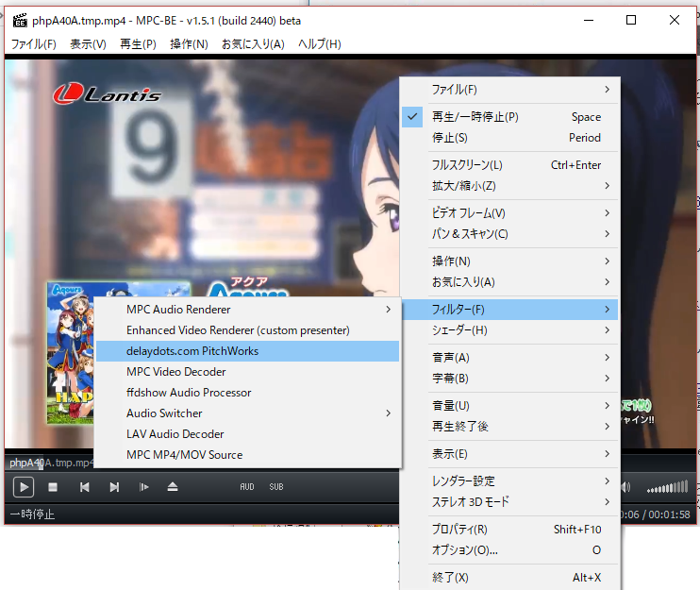Select MPC MP4/MOV Source filter
The height and width of the screenshot is (590, 700).
coord(248,455)
